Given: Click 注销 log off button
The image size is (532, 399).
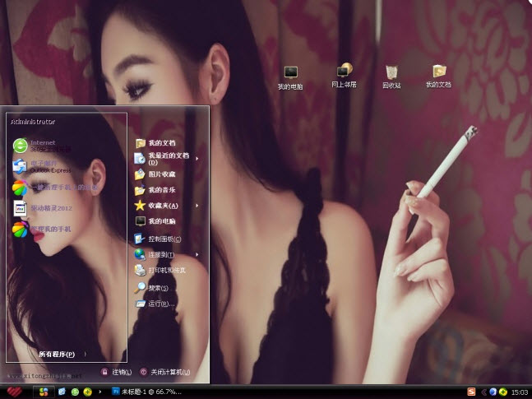Looking at the screenshot, I should [116, 372].
